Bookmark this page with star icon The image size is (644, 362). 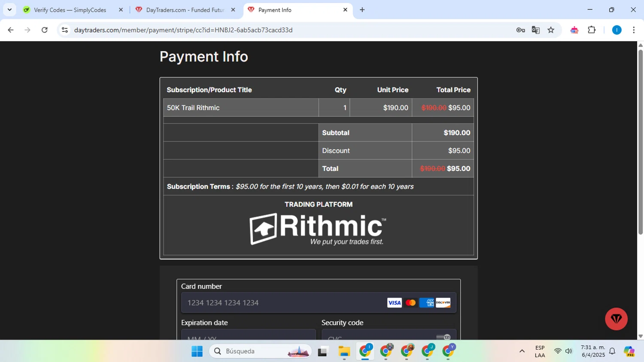[x=551, y=30]
